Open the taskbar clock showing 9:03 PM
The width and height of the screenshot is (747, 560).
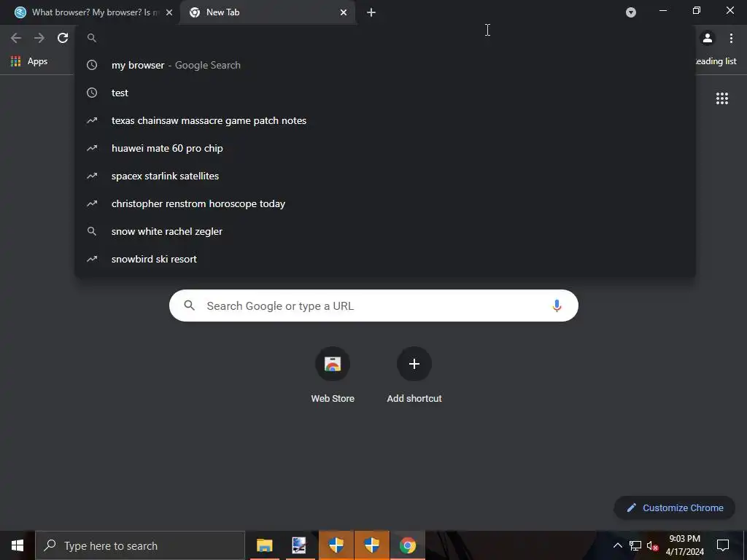(684, 545)
